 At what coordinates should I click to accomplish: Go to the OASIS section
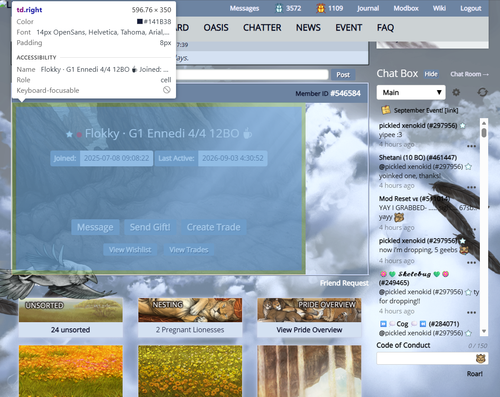click(216, 28)
